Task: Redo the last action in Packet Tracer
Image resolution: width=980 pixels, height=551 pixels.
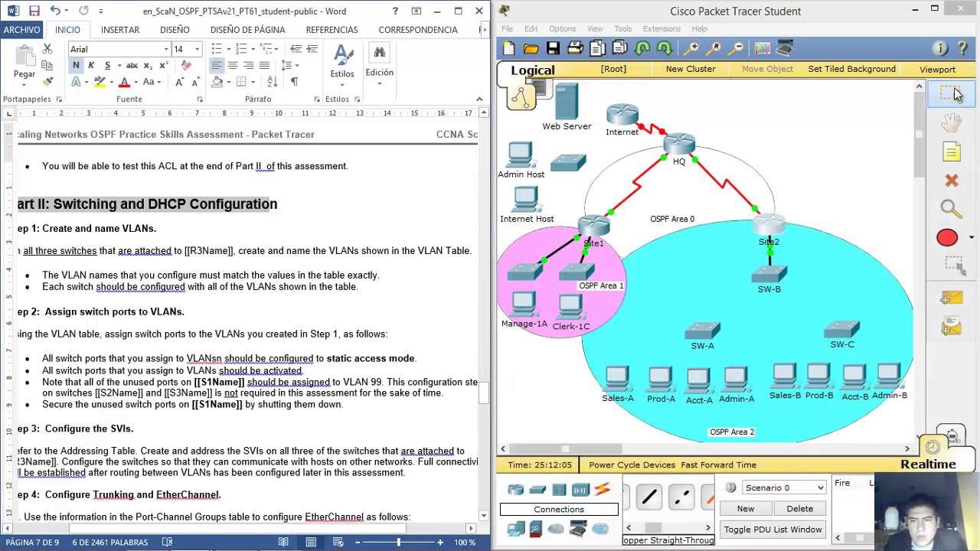Action: point(664,48)
